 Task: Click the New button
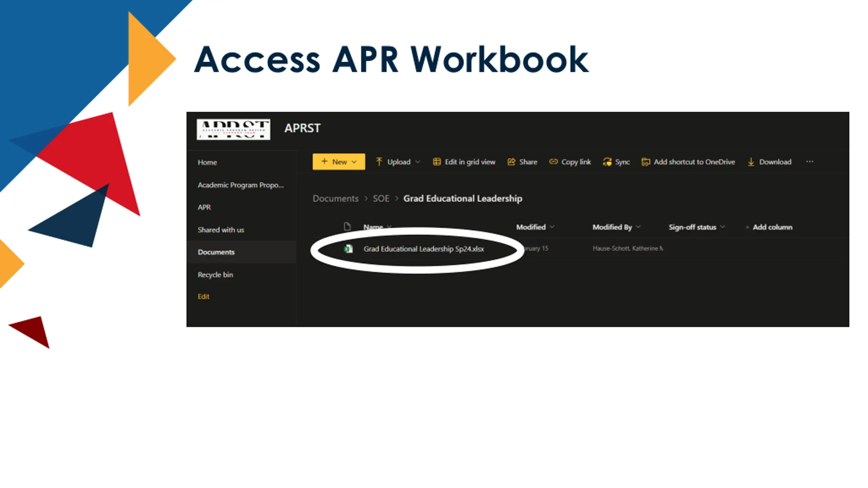coord(339,162)
